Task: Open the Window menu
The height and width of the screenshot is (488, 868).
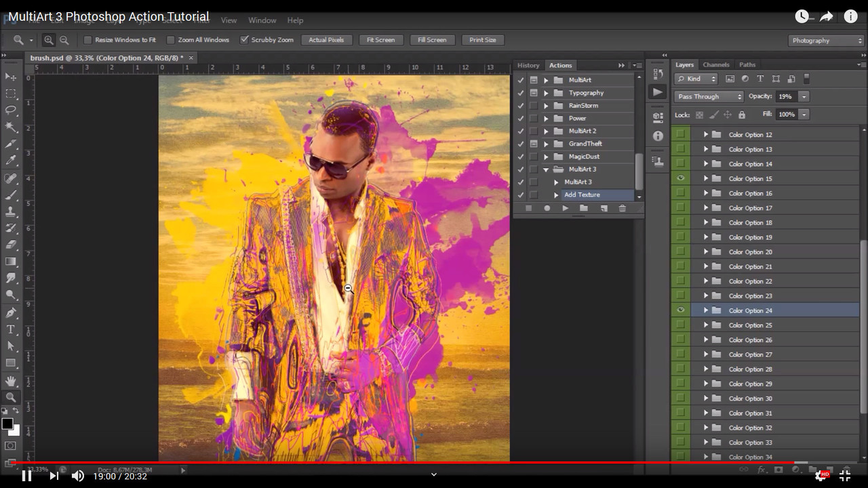Action: click(262, 20)
